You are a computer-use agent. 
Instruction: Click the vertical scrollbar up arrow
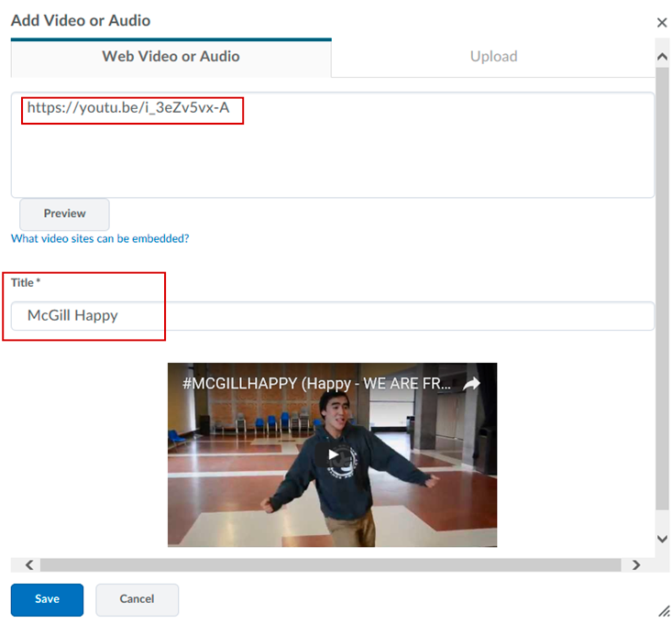(x=663, y=57)
